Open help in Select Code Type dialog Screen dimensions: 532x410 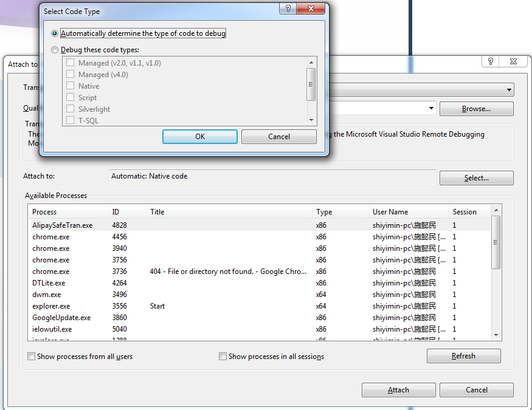point(288,9)
